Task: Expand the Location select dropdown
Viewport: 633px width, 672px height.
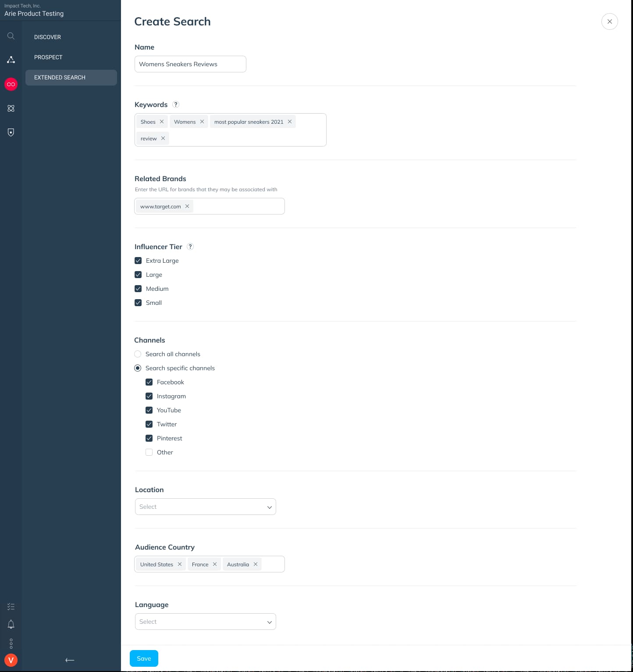Action: point(205,507)
